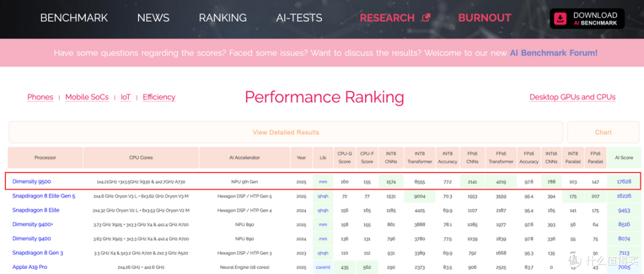Open the 16226 AI Score link
The height and width of the screenshot is (274, 644).
pyautogui.click(x=624, y=196)
